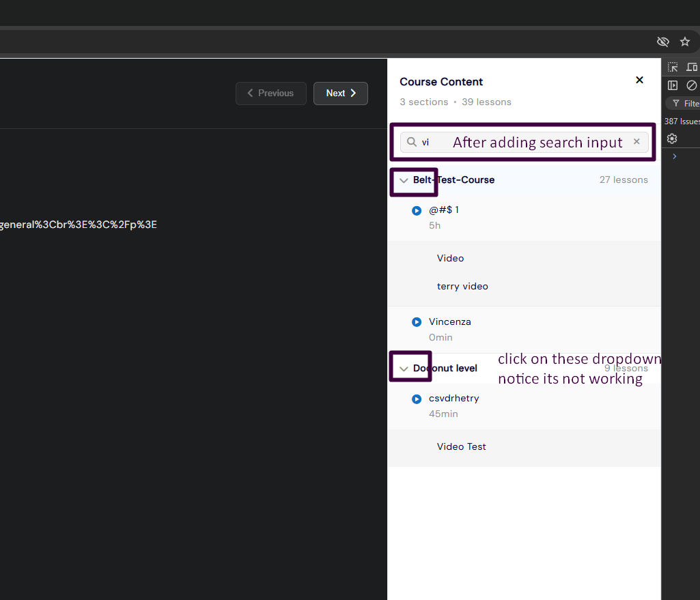Click the '5h' duration under '@#$ 1'
This screenshot has width=700, height=600.
coord(434,226)
